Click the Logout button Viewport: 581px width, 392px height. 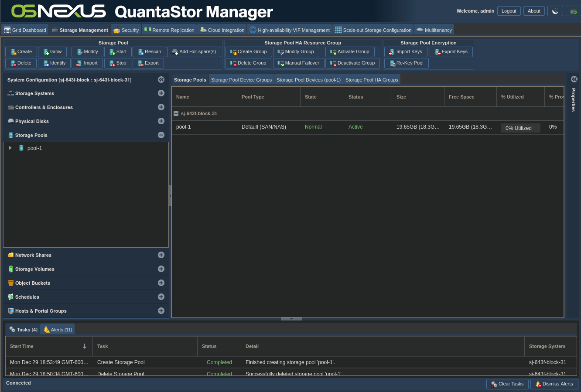(x=509, y=11)
